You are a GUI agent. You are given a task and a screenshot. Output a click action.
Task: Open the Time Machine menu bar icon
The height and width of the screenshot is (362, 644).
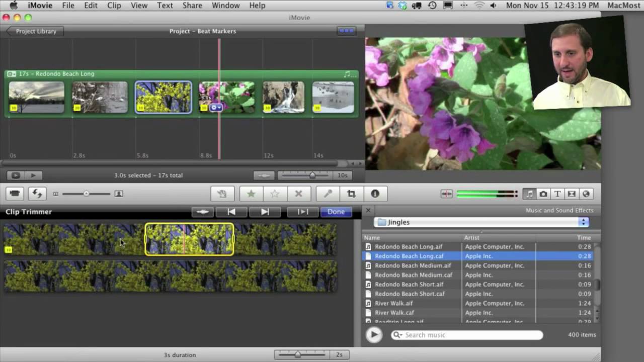[432, 6]
